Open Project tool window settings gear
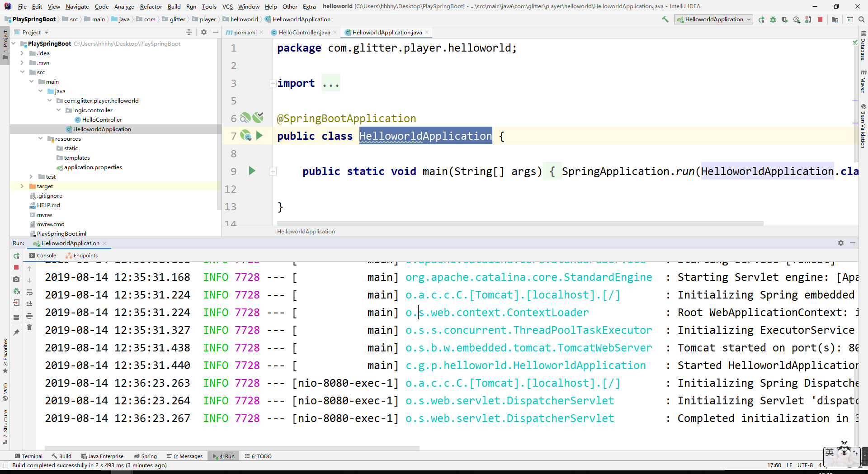 coord(204,32)
